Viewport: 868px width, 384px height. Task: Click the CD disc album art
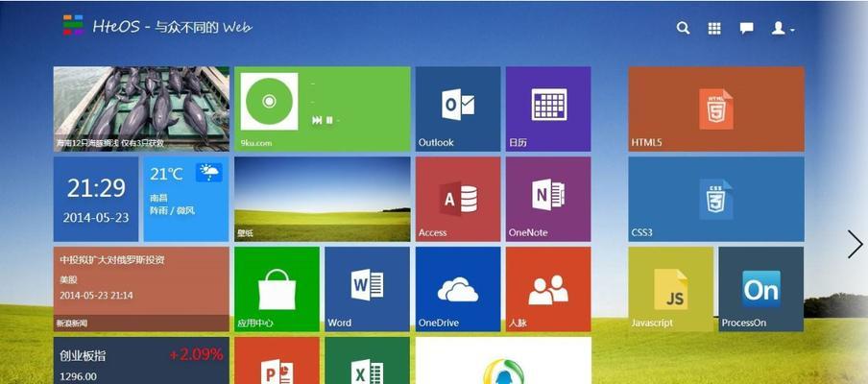pos(269,101)
